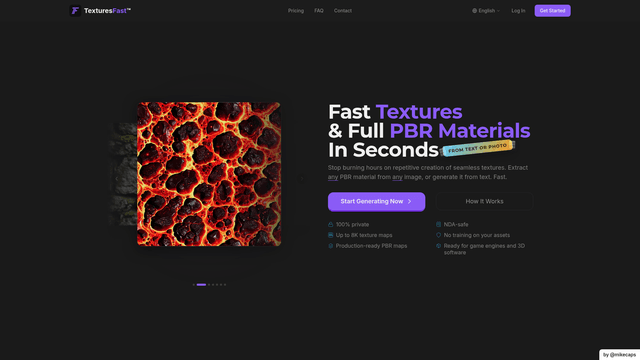Click the '100% private' feature text
The image size is (640, 360).
click(x=352, y=224)
